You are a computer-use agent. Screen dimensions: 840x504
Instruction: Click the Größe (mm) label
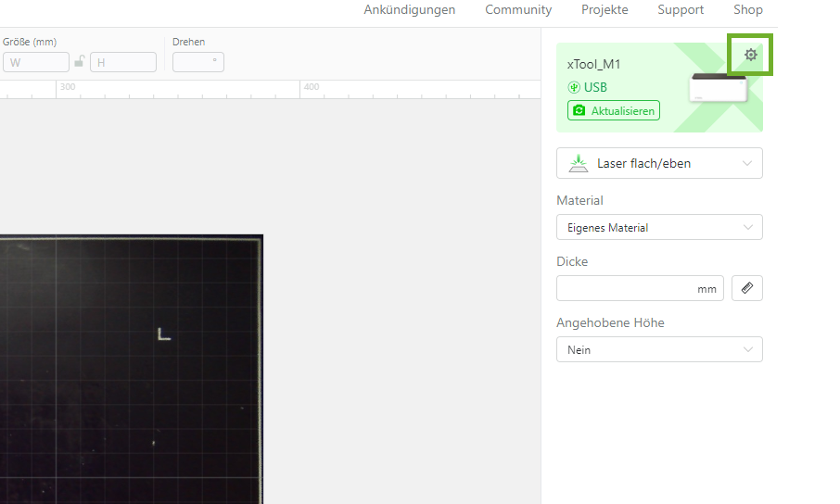tap(30, 42)
